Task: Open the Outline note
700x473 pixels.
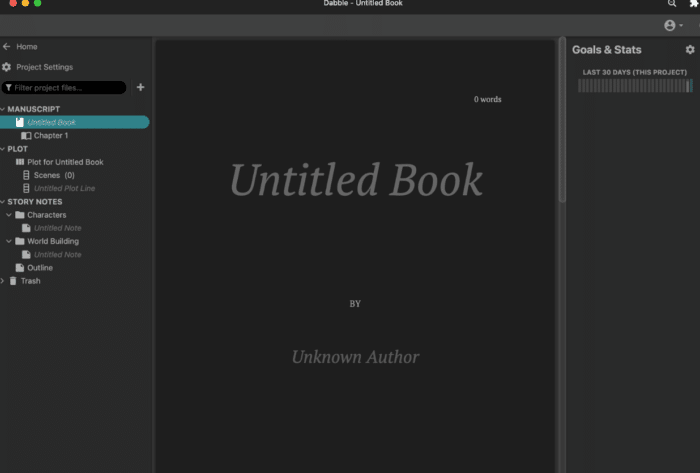Action: coord(40,268)
